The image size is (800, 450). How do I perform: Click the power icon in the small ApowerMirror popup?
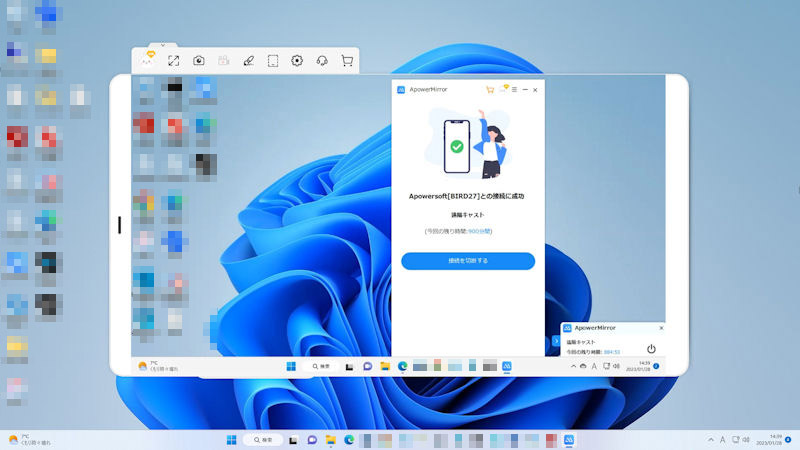(x=651, y=349)
